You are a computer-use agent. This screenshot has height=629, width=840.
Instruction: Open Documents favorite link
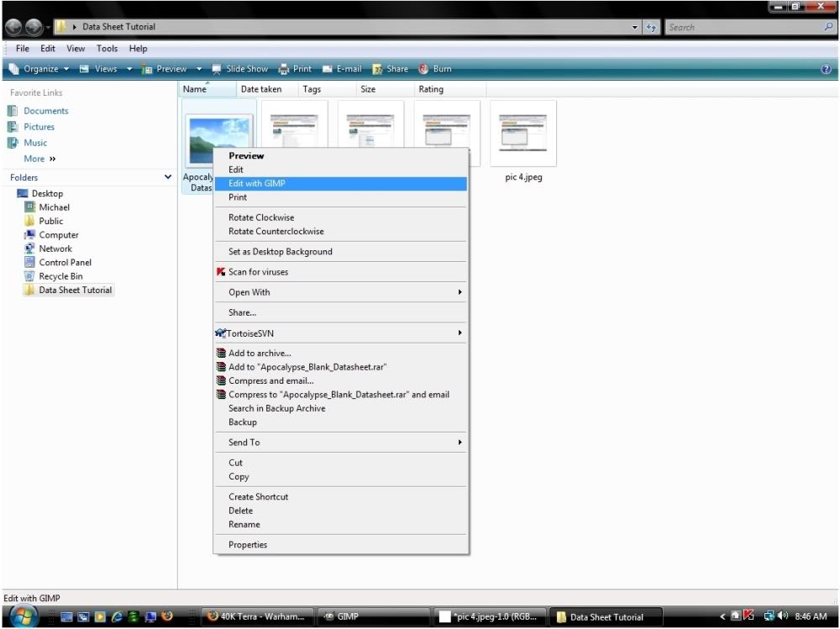click(x=45, y=111)
